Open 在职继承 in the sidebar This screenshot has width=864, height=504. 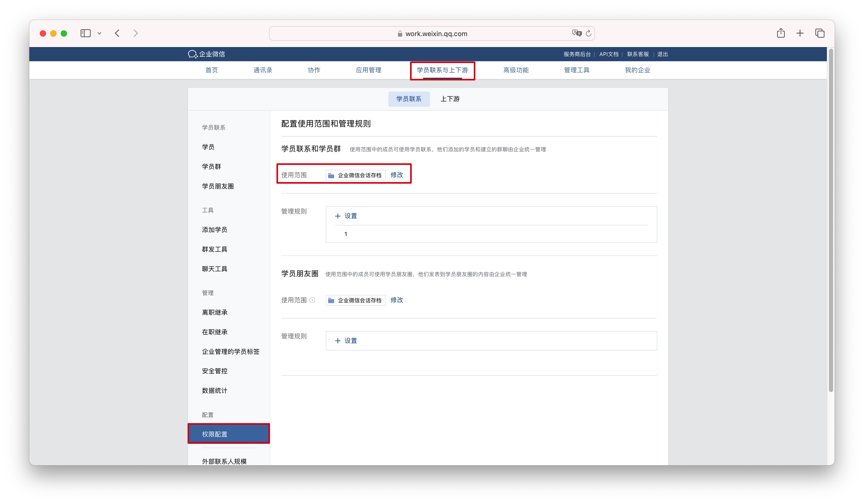click(x=215, y=332)
